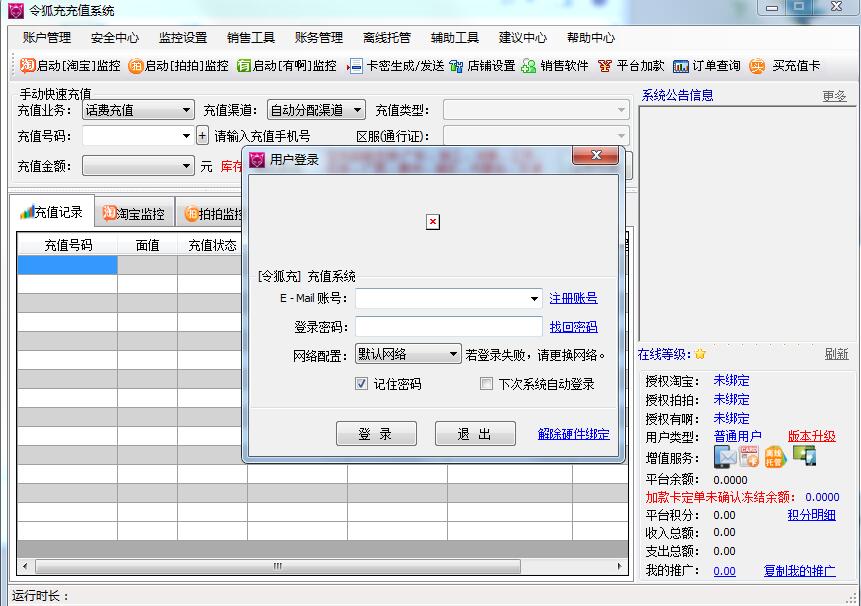The width and height of the screenshot is (861, 606).
Task: Open 销售软件 toolbar item
Action: [x=555, y=66]
